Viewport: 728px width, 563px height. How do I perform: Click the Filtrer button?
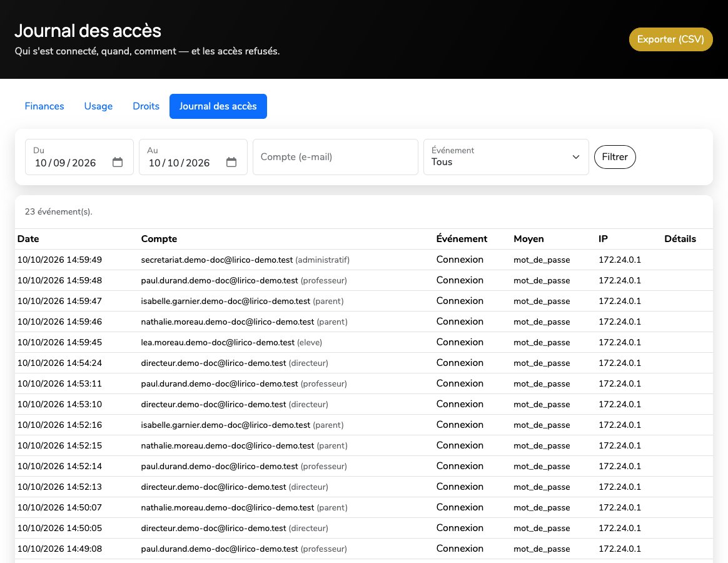click(x=615, y=157)
